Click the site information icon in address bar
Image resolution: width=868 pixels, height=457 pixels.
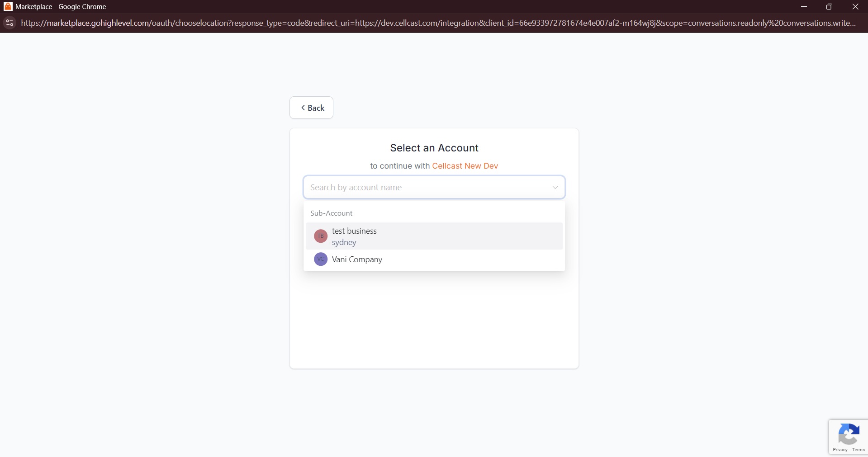tap(9, 23)
